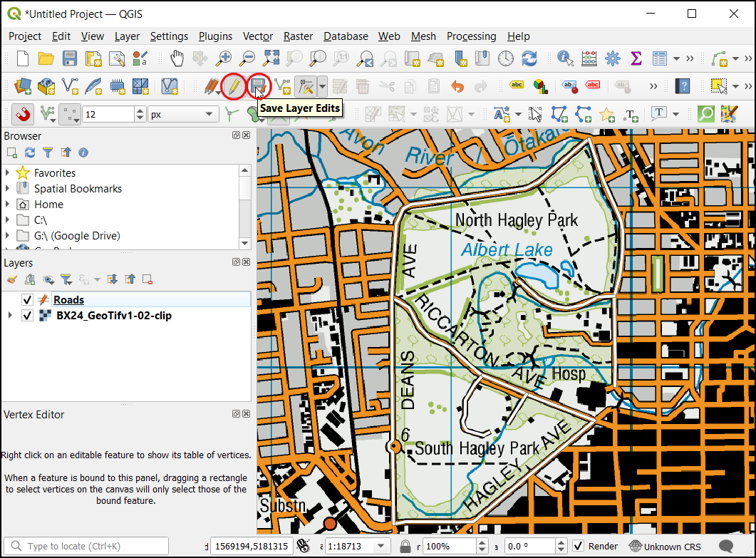Hide the BX24_GeoTifv1-02-clip layer

pos(28,316)
